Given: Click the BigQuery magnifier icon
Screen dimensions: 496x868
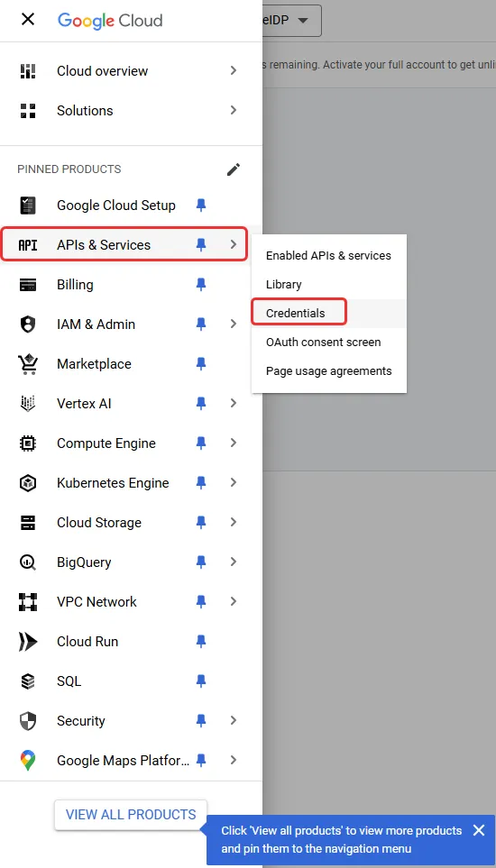Looking at the screenshot, I should (28, 562).
